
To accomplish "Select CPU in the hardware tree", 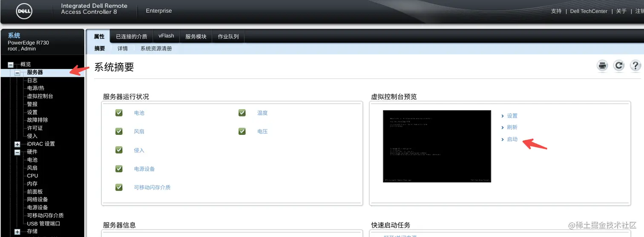I will (x=32, y=176).
